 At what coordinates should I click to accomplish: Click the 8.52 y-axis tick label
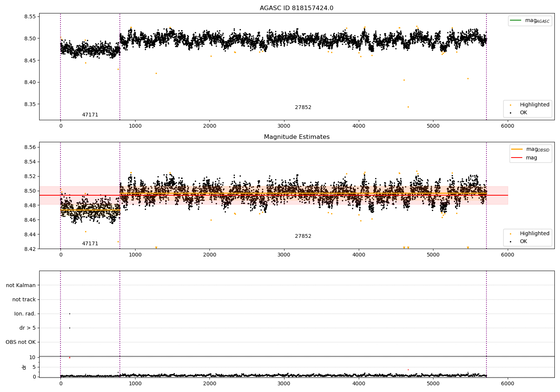pyautogui.click(x=29, y=177)
